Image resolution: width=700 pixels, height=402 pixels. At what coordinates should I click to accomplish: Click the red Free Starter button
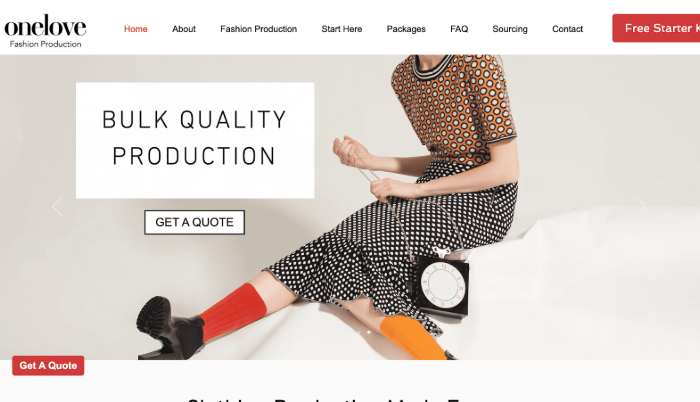(x=656, y=28)
